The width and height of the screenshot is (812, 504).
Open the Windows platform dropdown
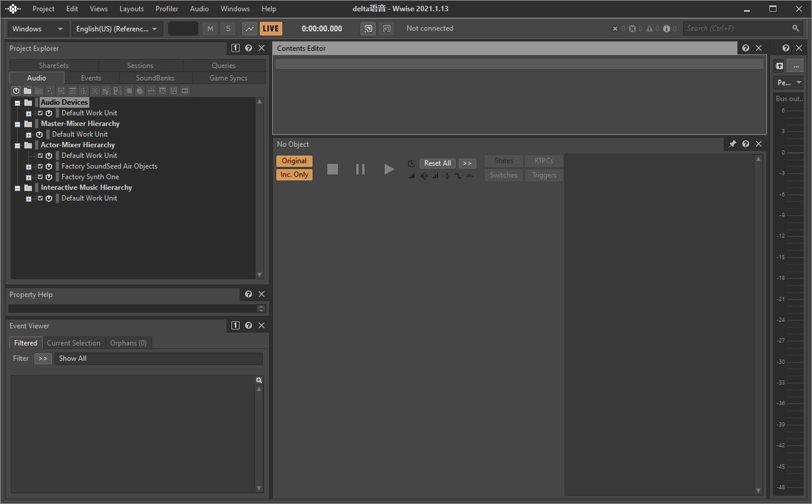pos(37,28)
